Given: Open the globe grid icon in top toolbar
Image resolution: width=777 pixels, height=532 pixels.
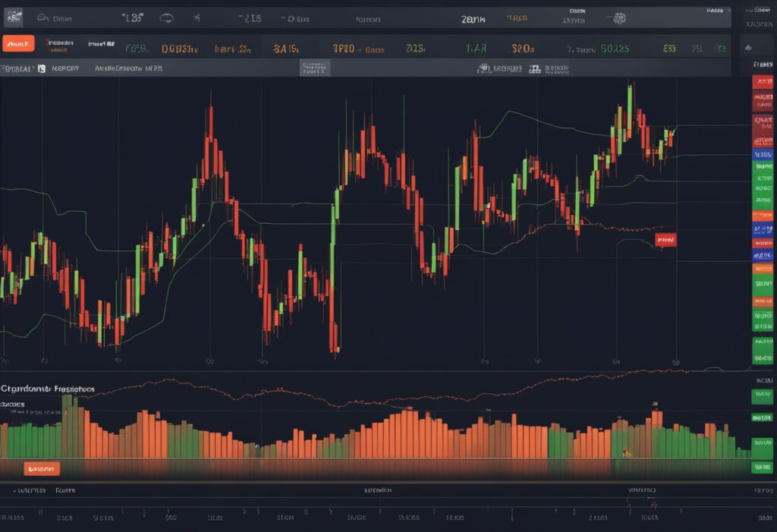Looking at the screenshot, I should [x=619, y=18].
